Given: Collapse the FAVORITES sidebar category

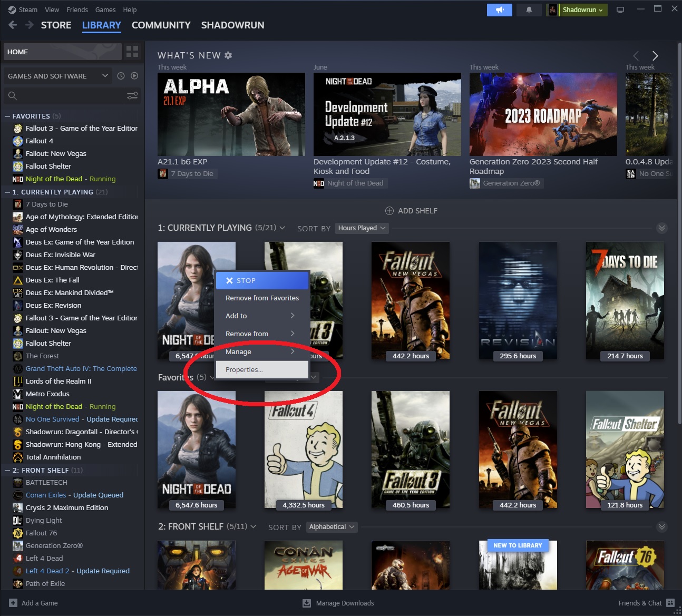Looking at the screenshot, I should tap(7, 116).
